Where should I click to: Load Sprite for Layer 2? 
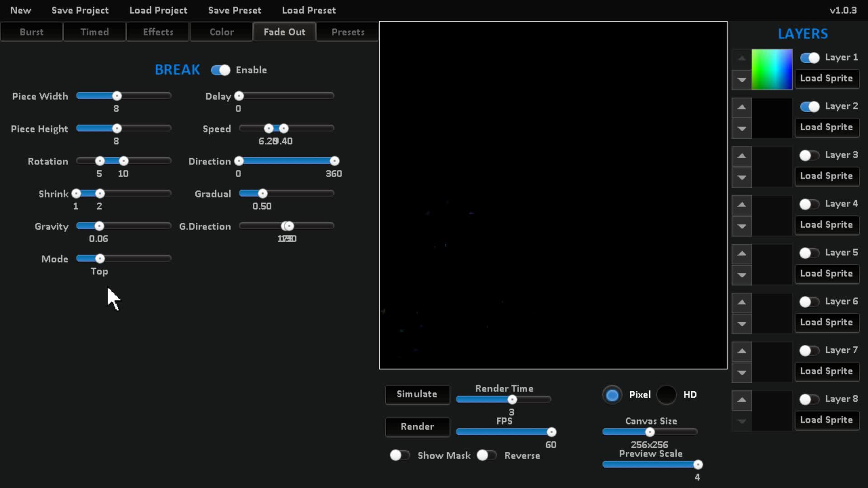(x=826, y=127)
